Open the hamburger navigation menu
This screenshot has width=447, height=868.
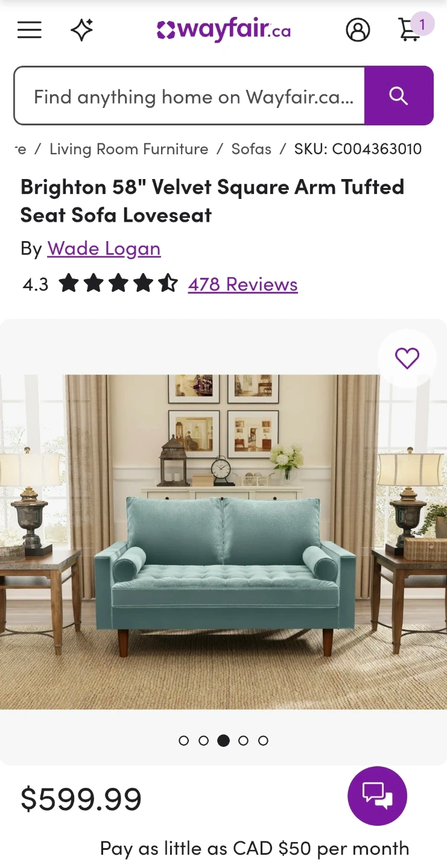click(29, 30)
